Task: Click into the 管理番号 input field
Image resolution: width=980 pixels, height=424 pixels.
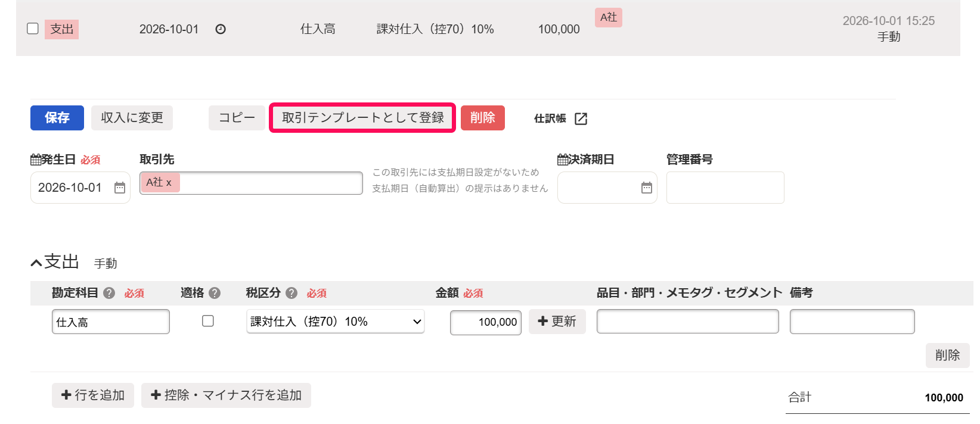Action: (725, 188)
